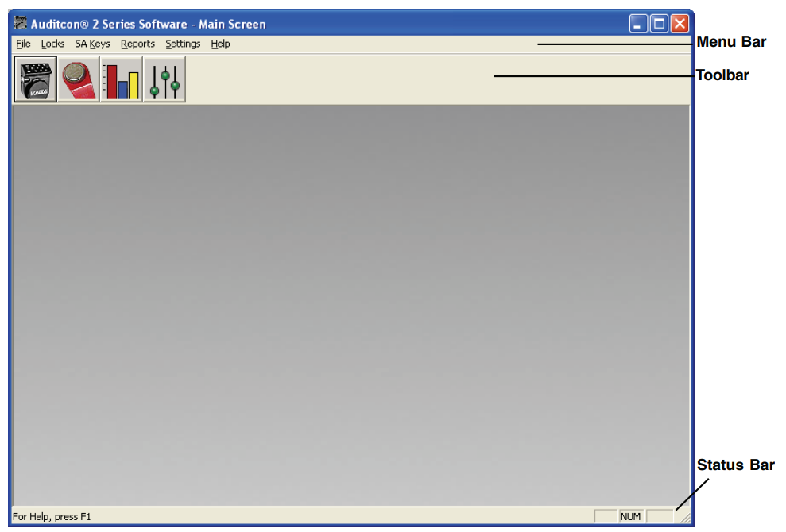This screenshot has height=532, width=786.
Task: Open the Help menu
Action: (220, 44)
